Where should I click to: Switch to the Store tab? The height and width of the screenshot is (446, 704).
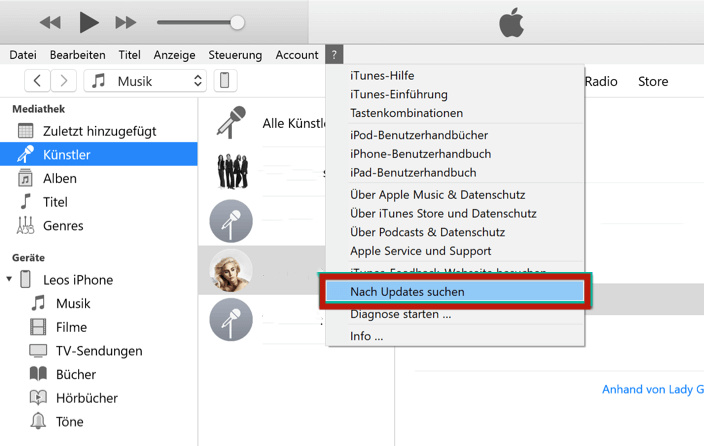point(653,81)
